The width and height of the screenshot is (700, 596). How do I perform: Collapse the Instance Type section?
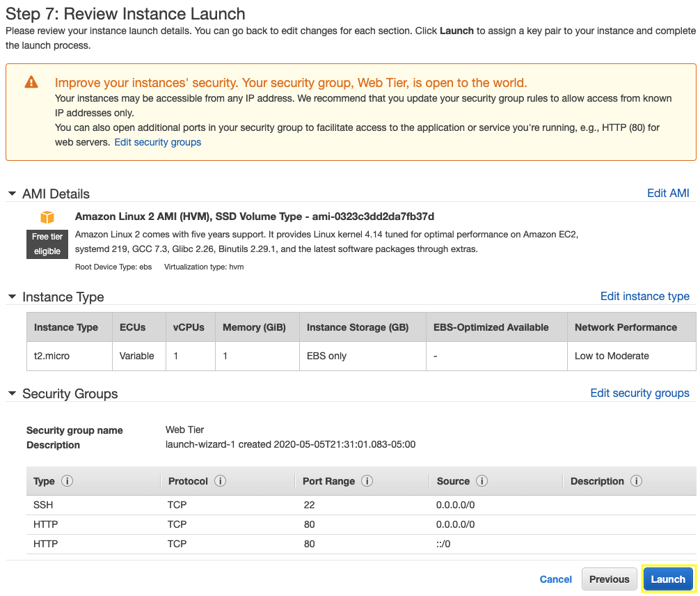pos(12,297)
